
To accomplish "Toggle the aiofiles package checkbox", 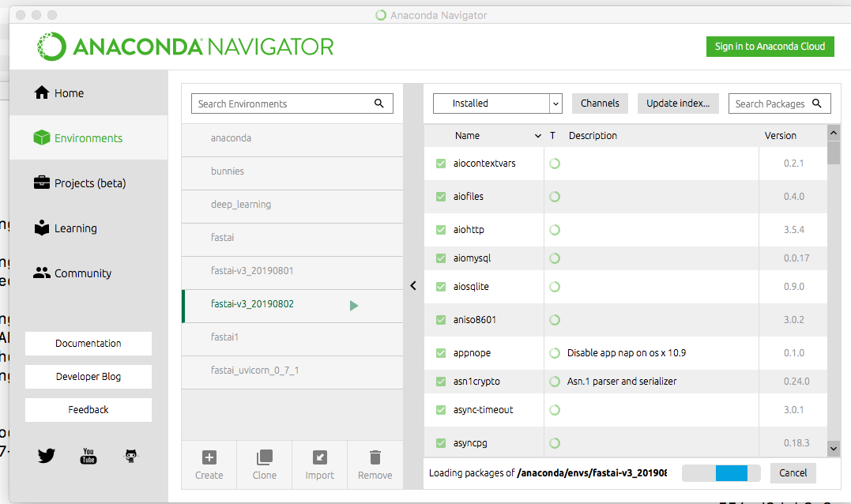I will pyautogui.click(x=441, y=197).
